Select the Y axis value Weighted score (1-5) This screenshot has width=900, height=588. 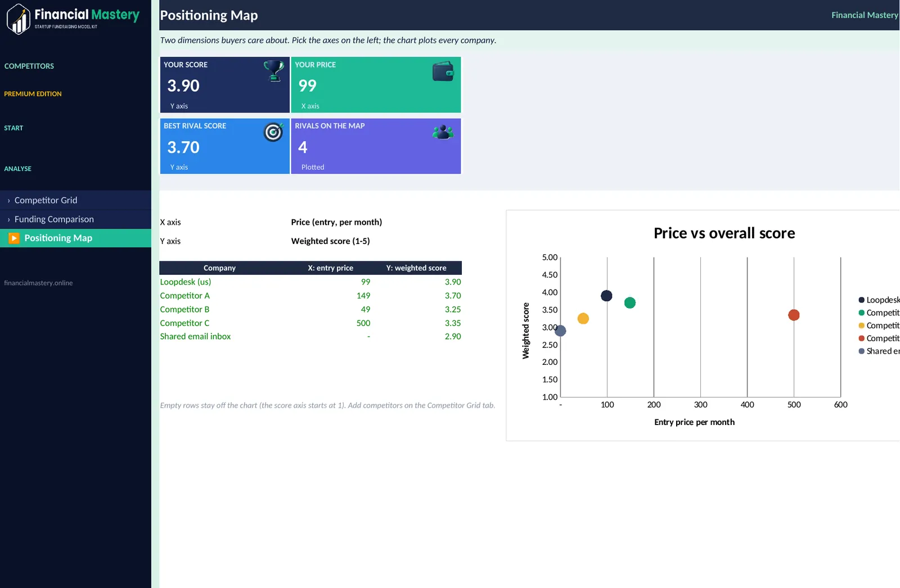coord(330,241)
